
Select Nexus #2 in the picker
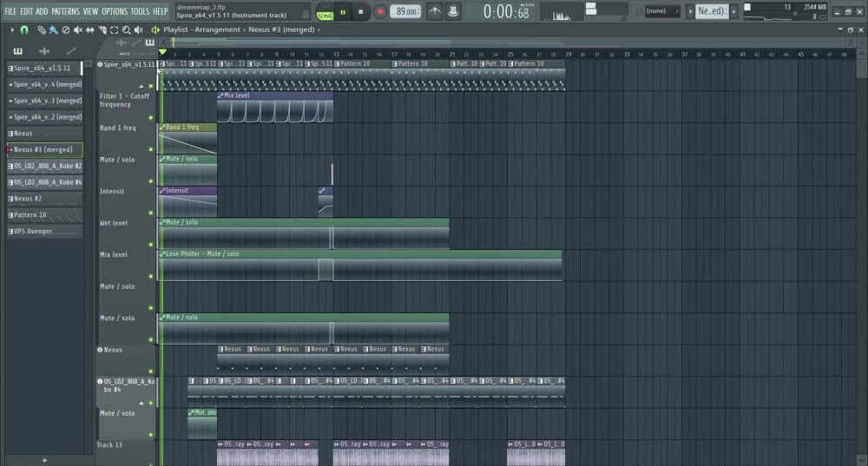tap(44, 198)
